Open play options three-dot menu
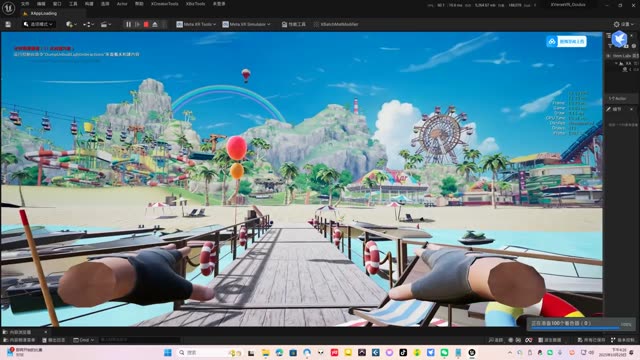The height and width of the screenshot is (360, 640). tap(164, 24)
